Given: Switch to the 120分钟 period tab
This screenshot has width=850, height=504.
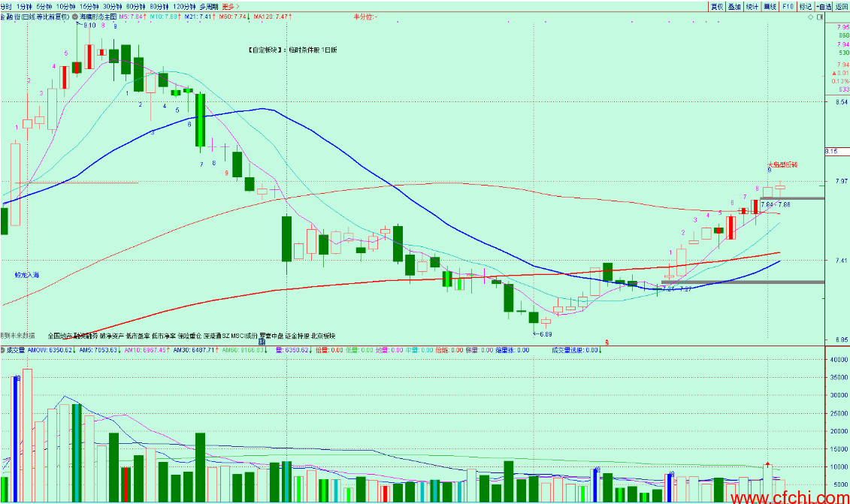Looking at the screenshot, I should tap(184, 7).
